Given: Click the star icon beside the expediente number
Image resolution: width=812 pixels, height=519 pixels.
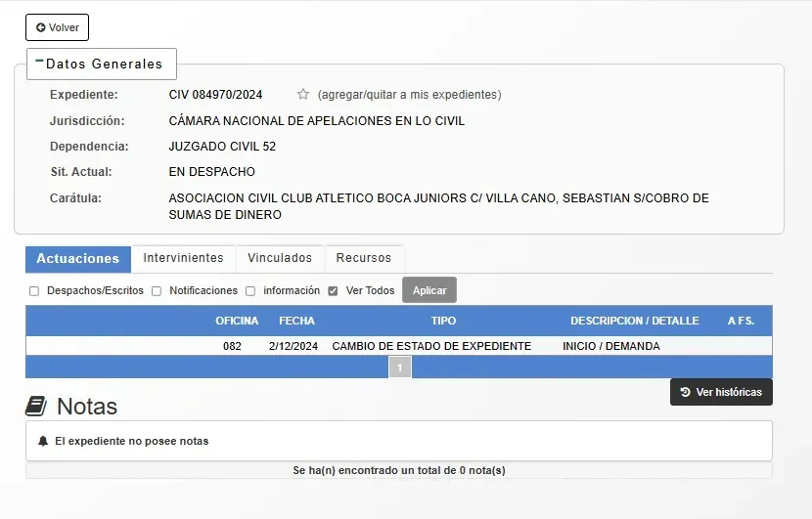Looking at the screenshot, I should point(303,95).
